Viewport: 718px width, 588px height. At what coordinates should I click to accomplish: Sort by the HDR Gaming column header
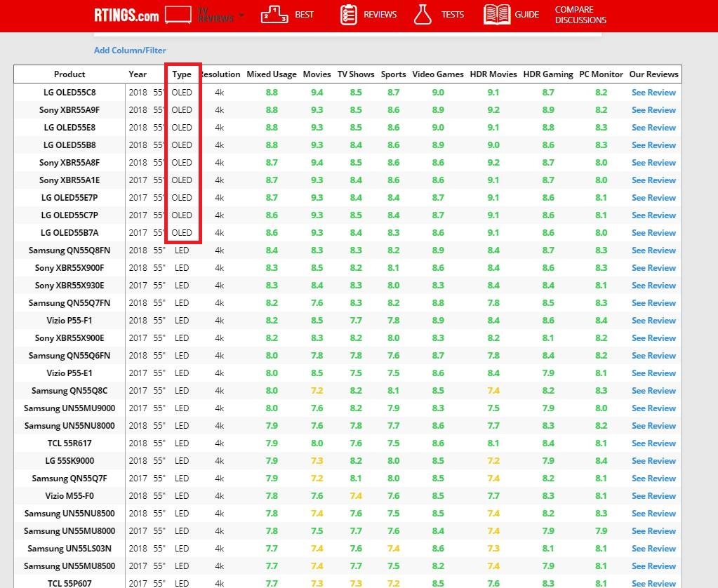[x=548, y=74]
